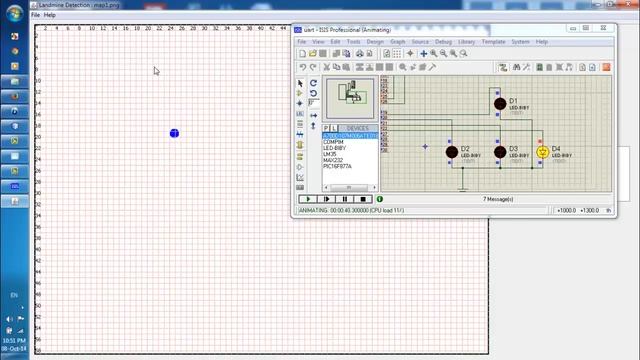Click the Cut scissors icon
This screenshot has width=640, height=360.
click(327, 67)
